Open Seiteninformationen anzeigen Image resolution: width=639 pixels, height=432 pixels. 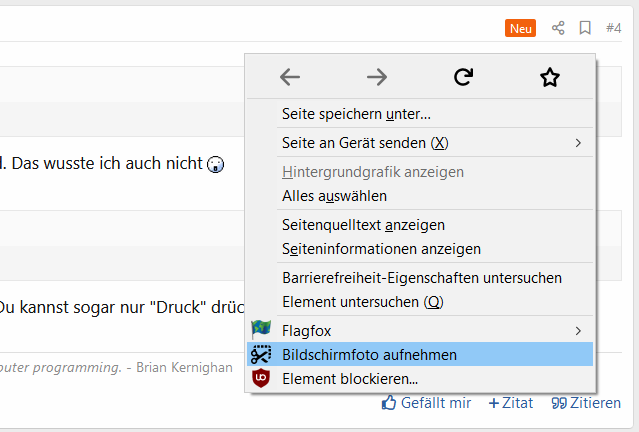pos(381,248)
